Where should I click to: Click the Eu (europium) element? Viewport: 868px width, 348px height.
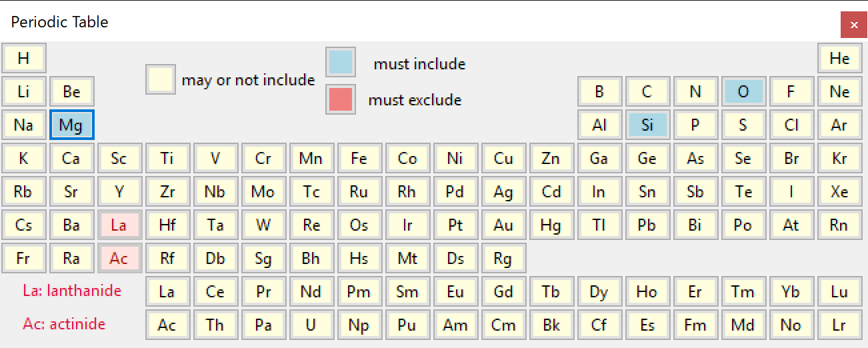(x=455, y=291)
